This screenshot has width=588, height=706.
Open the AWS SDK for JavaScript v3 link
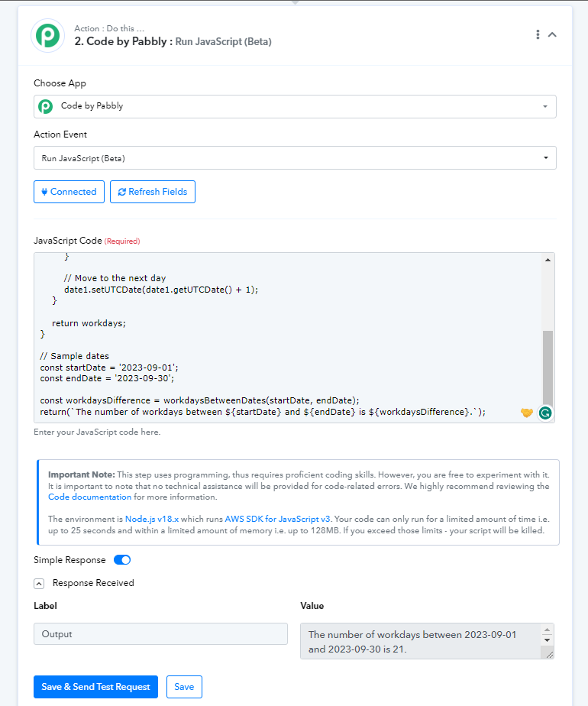pos(277,519)
